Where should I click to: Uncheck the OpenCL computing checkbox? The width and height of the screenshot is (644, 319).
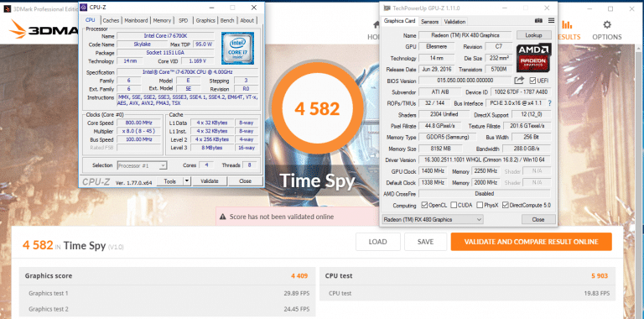pyautogui.click(x=424, y=205)
